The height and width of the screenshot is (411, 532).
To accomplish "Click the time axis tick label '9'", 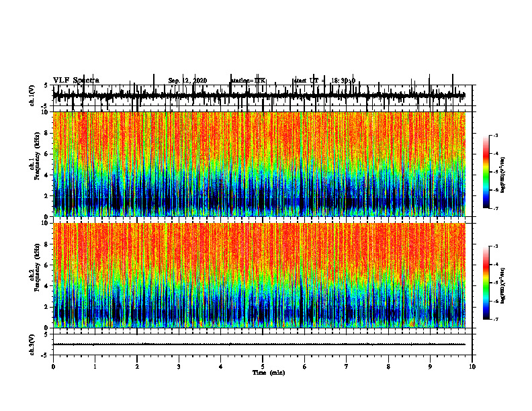I will point(430,367).
